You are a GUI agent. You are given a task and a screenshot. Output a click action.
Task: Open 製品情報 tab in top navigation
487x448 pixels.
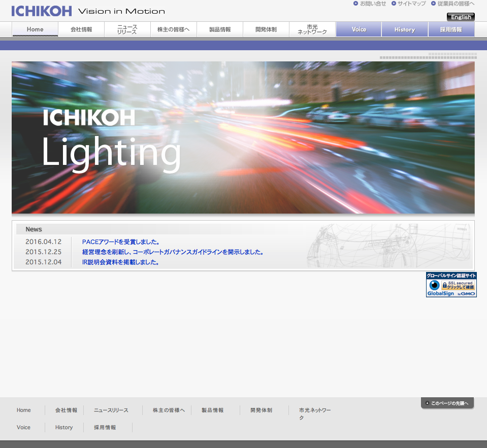point(220,29)
